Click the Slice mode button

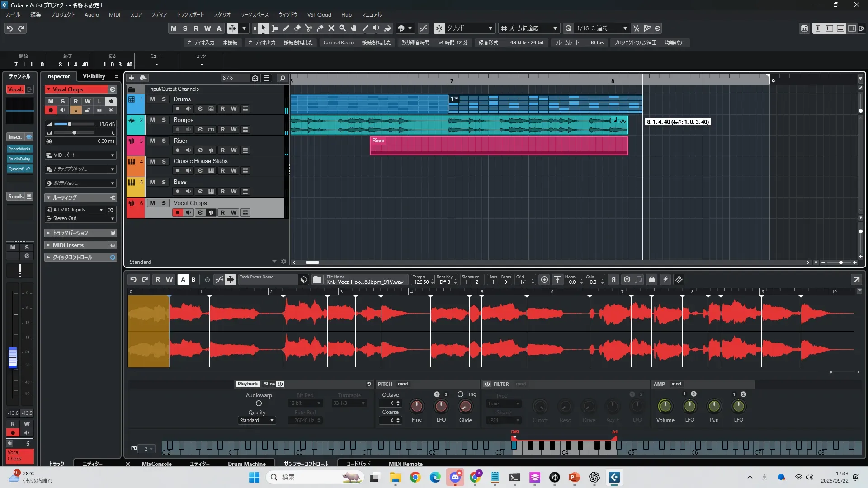(269, 384)
